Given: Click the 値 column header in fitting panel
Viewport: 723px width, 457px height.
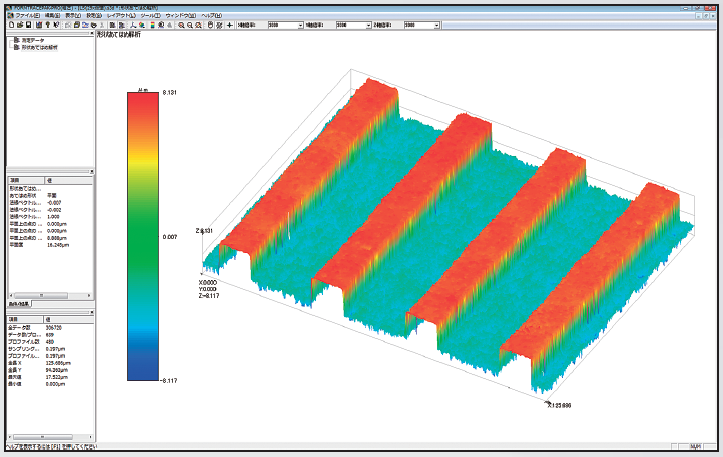Looking at the screenshot, I should click(x=68, y=180).
